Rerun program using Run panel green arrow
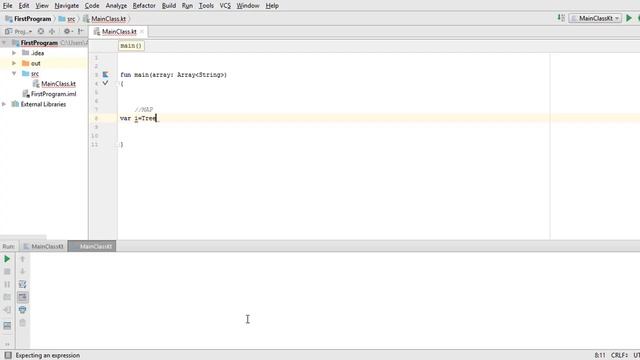 click(7, 259)
